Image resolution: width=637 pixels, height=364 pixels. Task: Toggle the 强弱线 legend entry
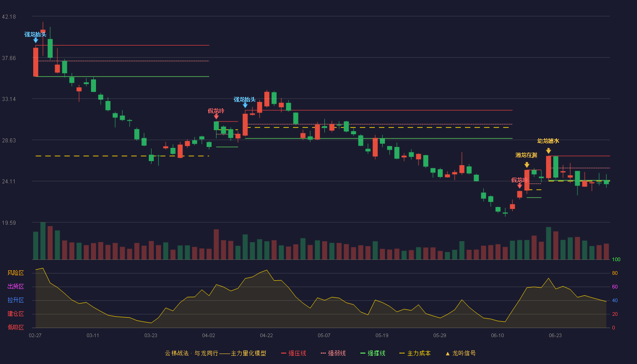pyautogui.click(x=333, y=353)
